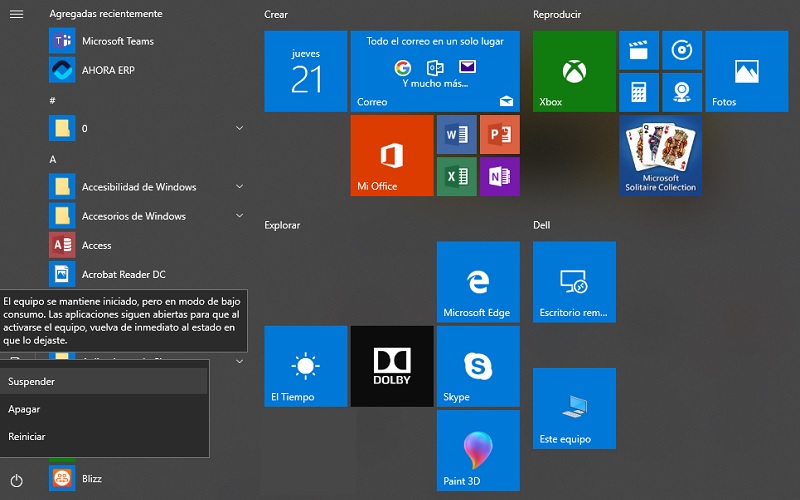Open Paint 3D tile
Screen dimensions: 800x500
(478, 451)
